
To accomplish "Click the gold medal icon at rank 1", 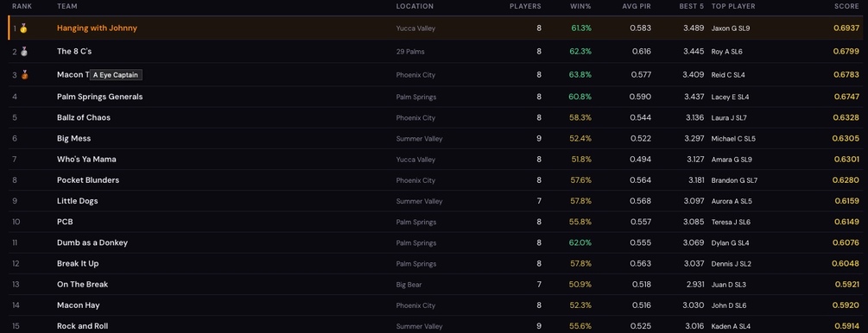I will 23,28.
